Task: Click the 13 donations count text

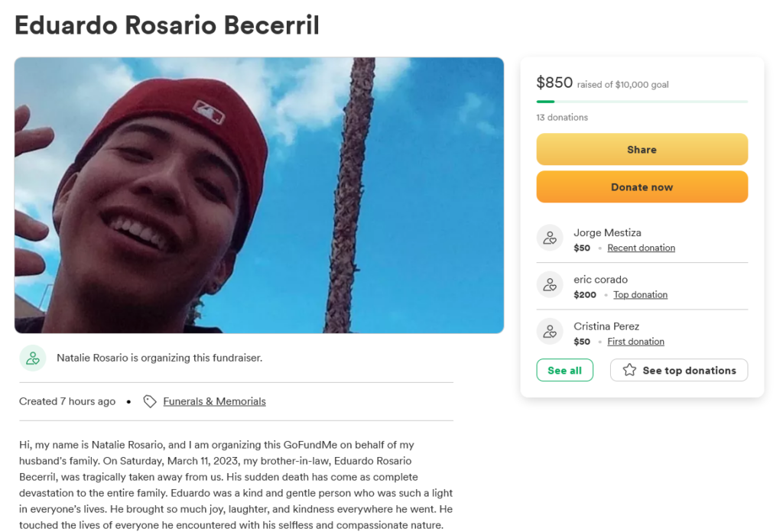Action: (562, 118)
